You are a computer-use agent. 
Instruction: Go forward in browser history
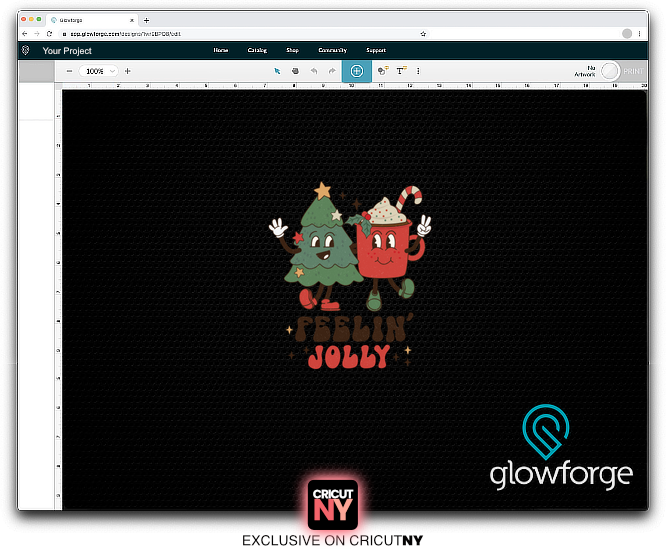pyautogui.click(x=37, y=34)
